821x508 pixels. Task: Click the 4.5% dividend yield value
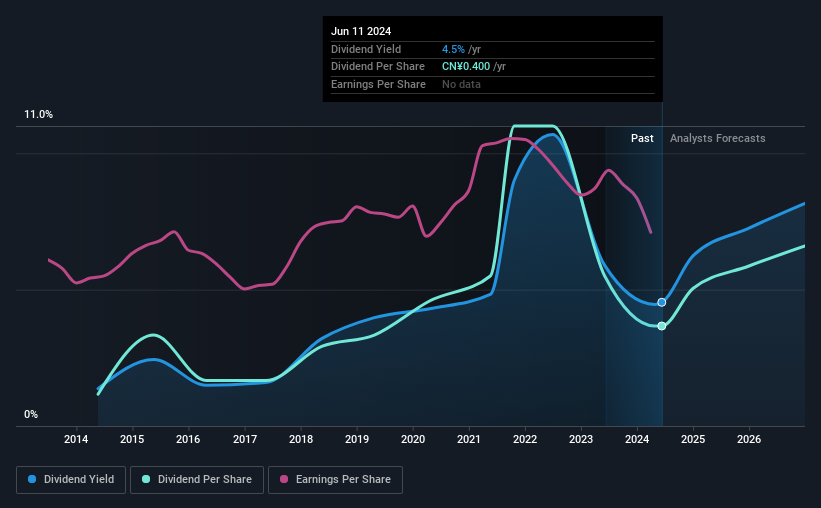(453, 49)
